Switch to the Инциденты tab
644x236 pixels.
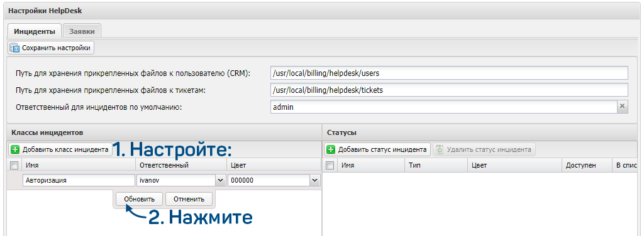(x=35, y=31)
